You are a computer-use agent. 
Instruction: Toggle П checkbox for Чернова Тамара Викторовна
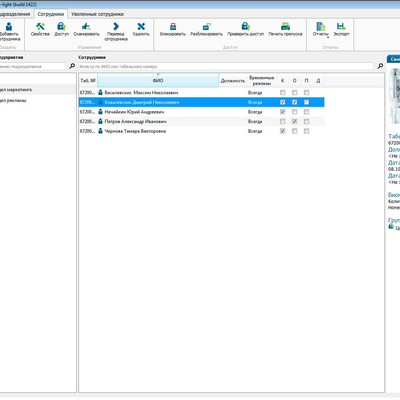pyautogui.click(x=307, y=131)
